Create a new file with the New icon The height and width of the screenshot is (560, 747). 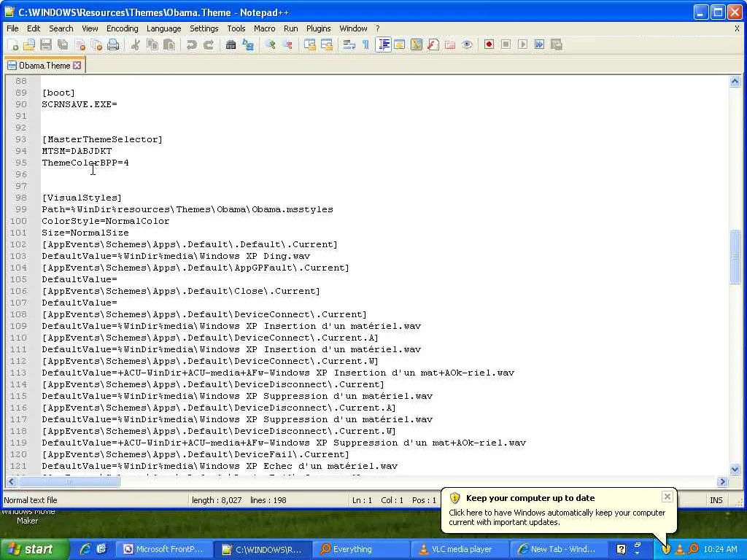[x=13, y=44]
